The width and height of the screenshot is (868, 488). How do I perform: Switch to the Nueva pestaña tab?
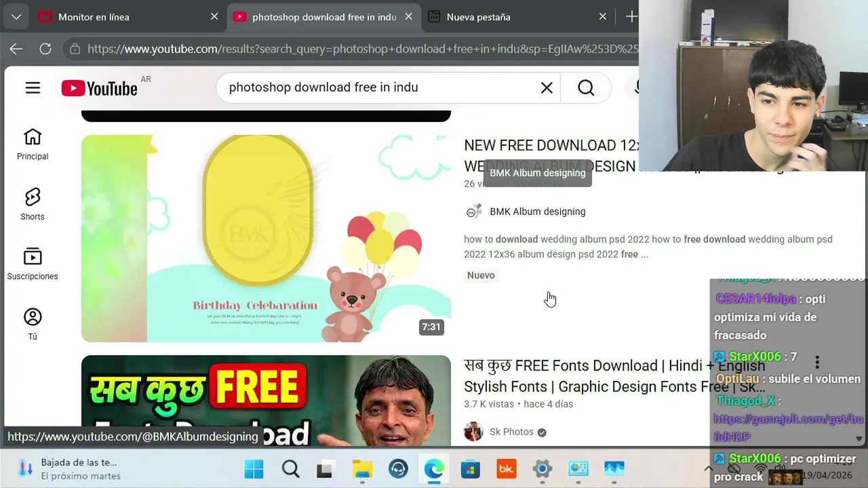518,17
